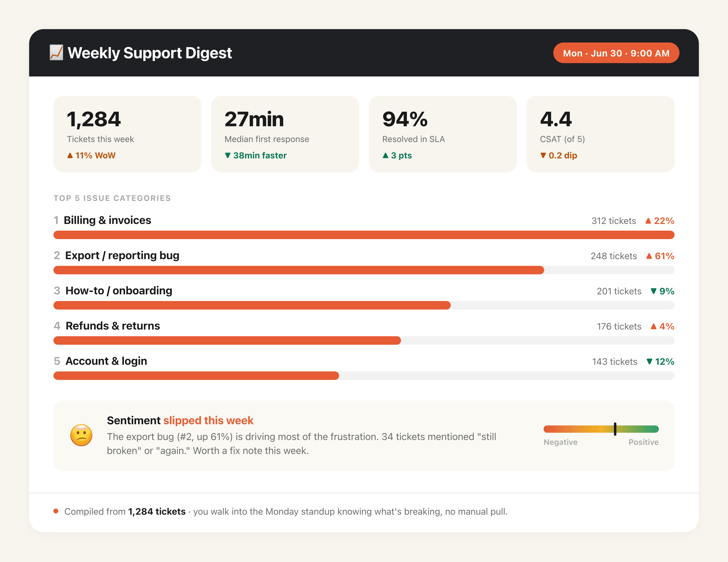
Task: Click the TOP 5 ISSUE CATEGORIES heading
Action: point(112,198)
